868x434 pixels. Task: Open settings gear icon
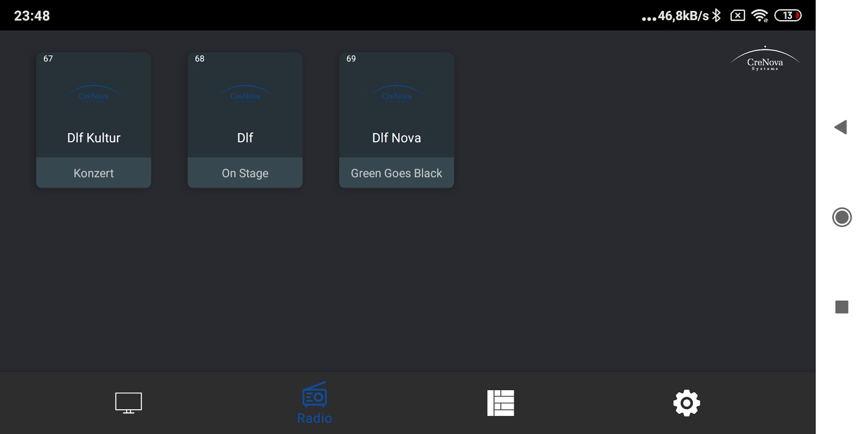tap(687, 403)
